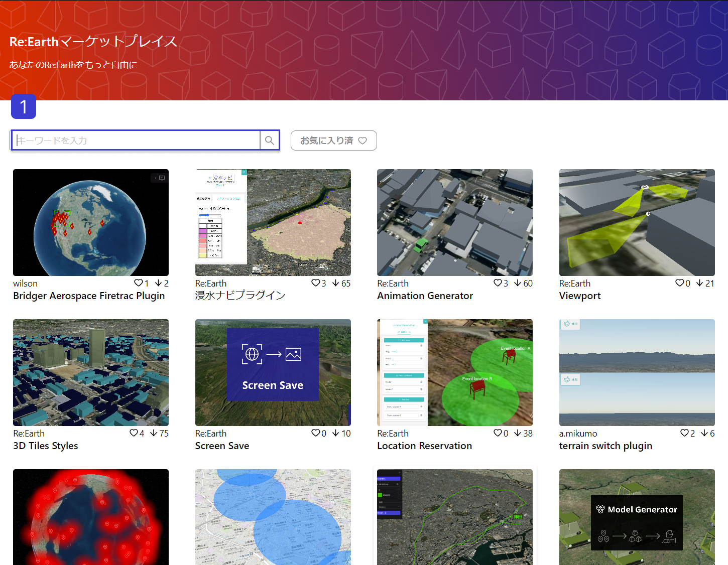This screenshot has width=728, height=565.
Task: Open the Screen Save plugin thumbnail
Action: tap(273, 372)
